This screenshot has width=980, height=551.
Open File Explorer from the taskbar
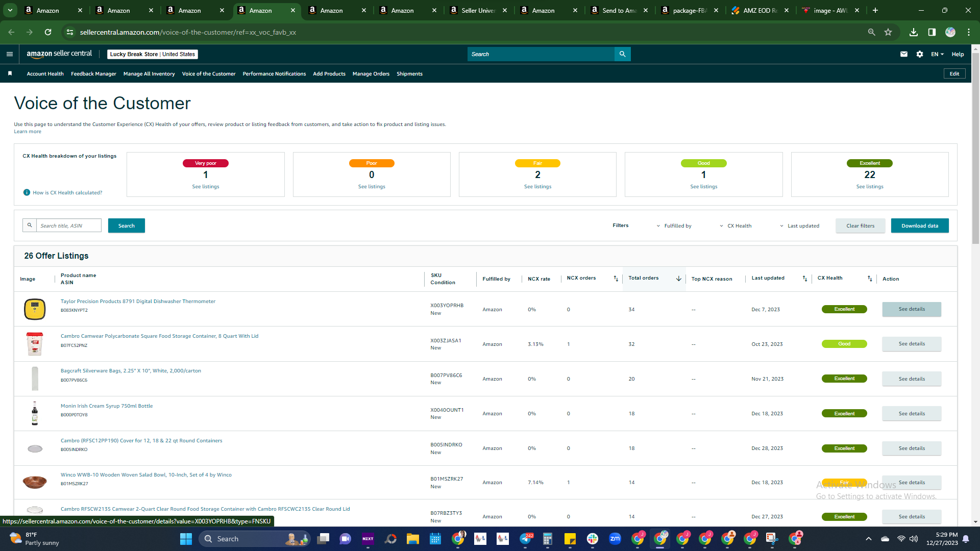click(x=413, y=539)
